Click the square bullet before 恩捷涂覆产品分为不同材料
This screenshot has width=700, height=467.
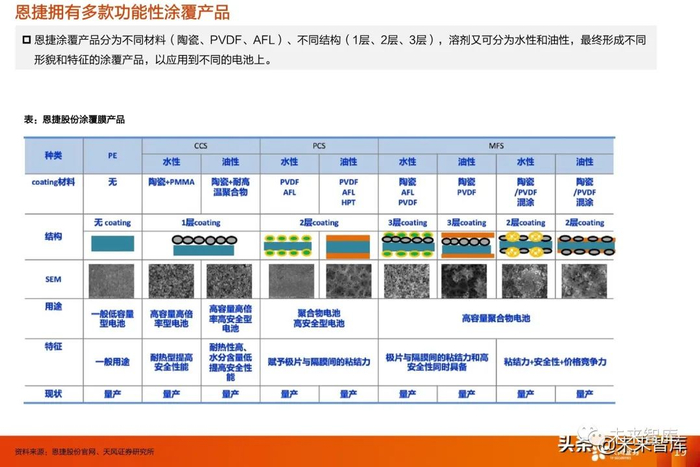click(x=26, y=40)
